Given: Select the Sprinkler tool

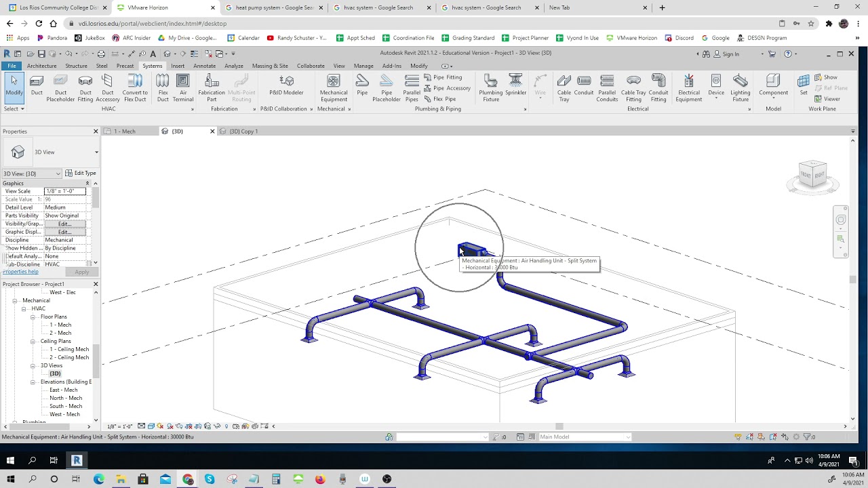Looking at the screenshot, I should pyautogui.click(x=515, y=85).
